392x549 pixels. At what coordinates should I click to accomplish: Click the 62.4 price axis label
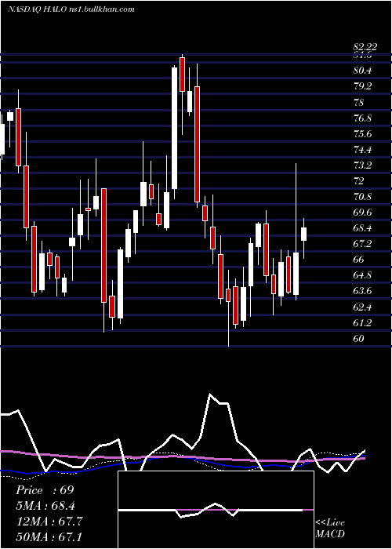[x=362, y=307]
